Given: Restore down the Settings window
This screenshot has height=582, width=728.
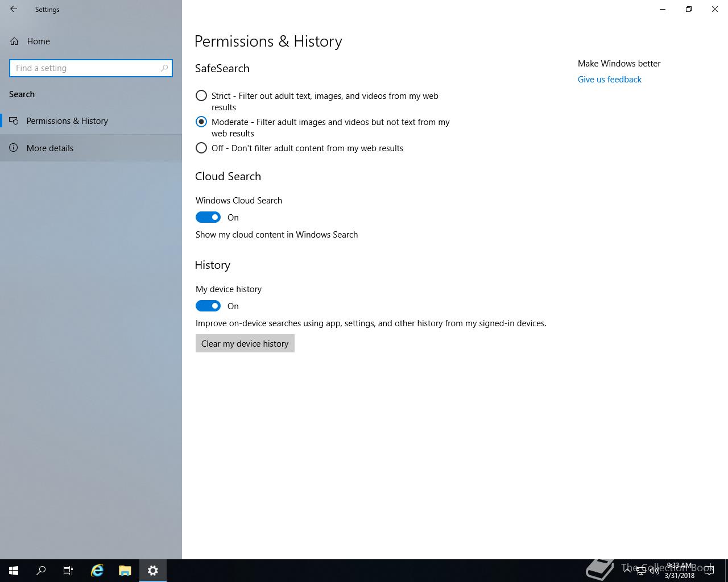Looking at the screenshot, I should click(x=689, y=9).
